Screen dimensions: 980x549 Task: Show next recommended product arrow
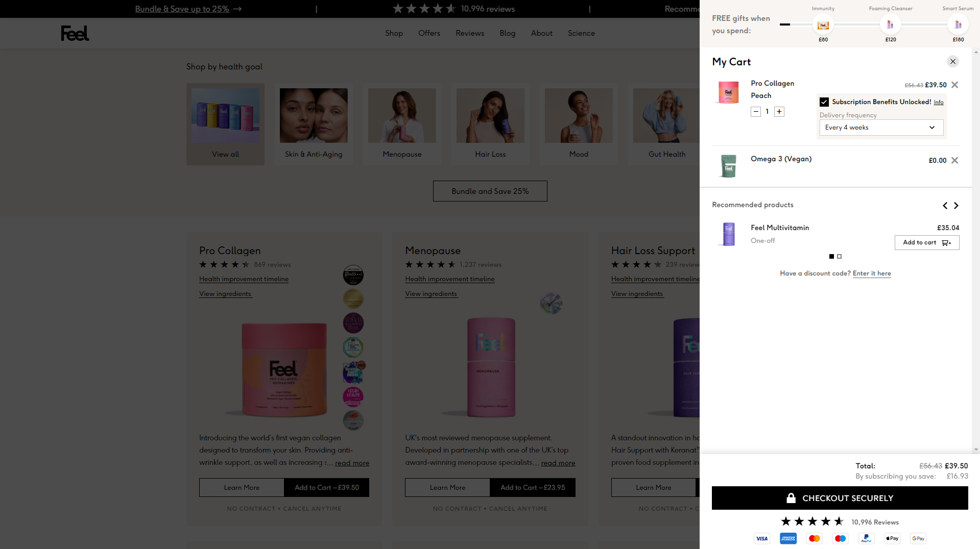click(956, 206)
